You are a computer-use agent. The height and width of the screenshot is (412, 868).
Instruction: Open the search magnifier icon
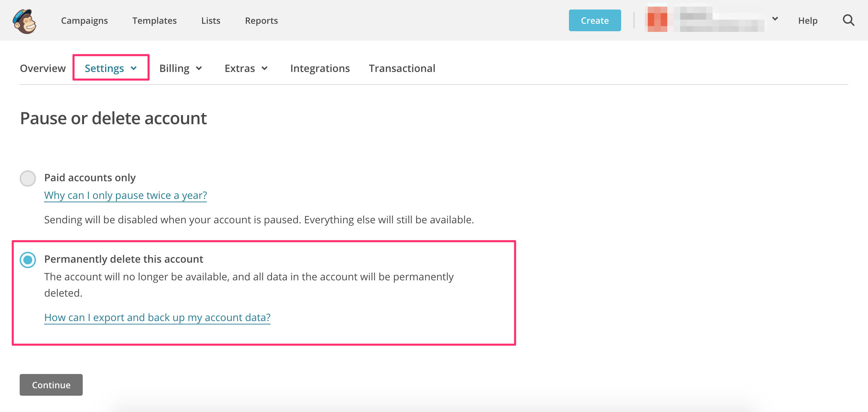[x=848, y=20]
